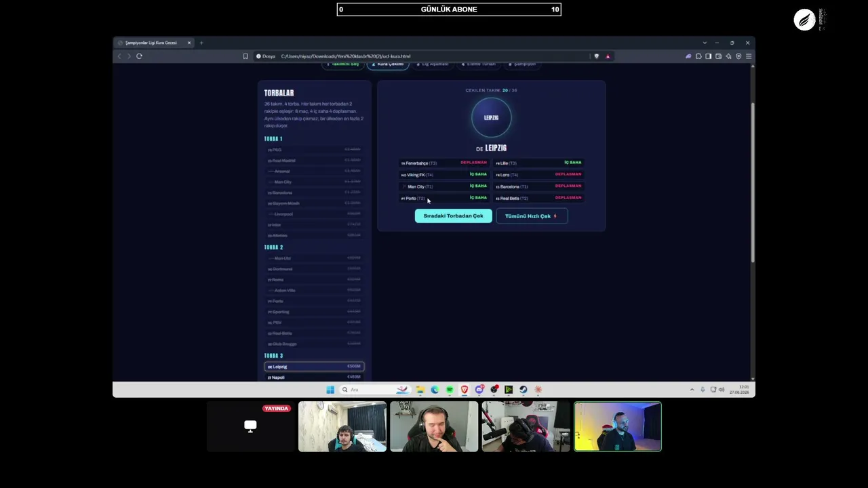Open Steam from the taskbar
This screenshot has height=488, width=868.
coord(524,390)
